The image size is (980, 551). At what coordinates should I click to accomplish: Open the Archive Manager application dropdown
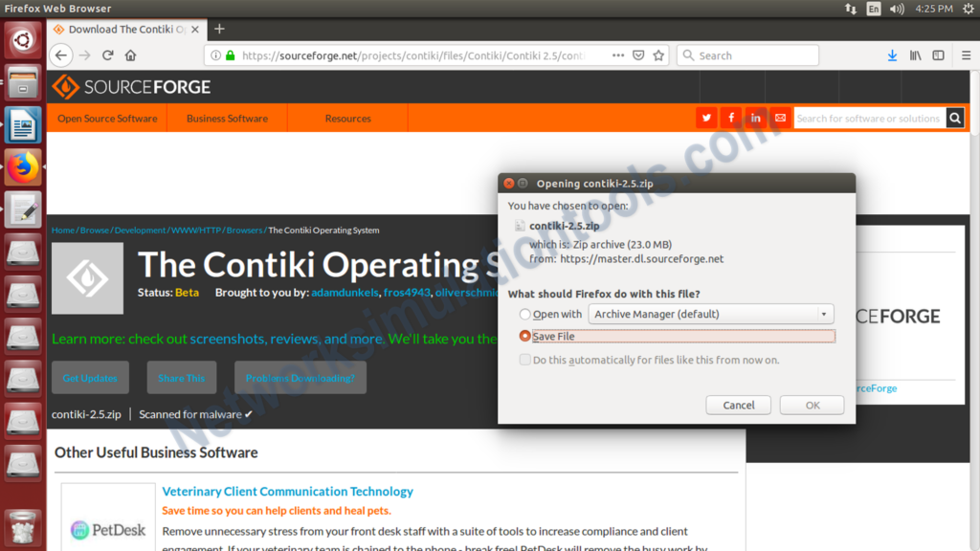coord(710,313)
